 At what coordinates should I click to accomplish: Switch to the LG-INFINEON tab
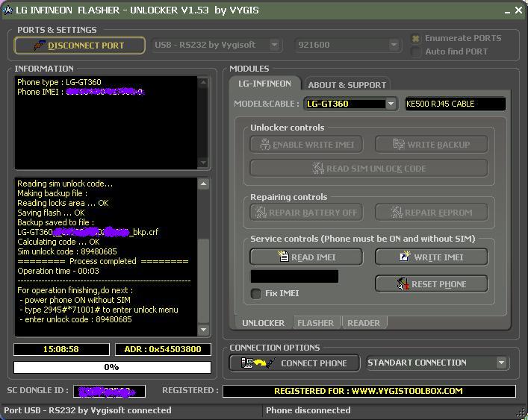click(x=264, y=84)
